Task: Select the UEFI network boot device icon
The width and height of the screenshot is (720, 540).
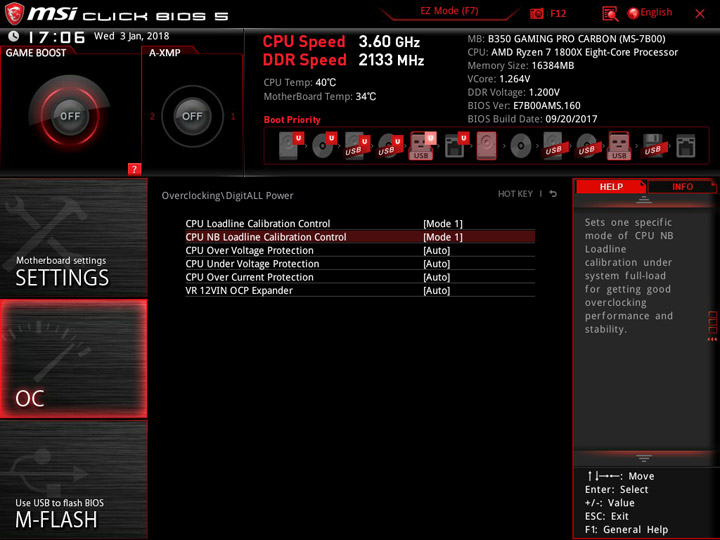Action: point(456,146)
